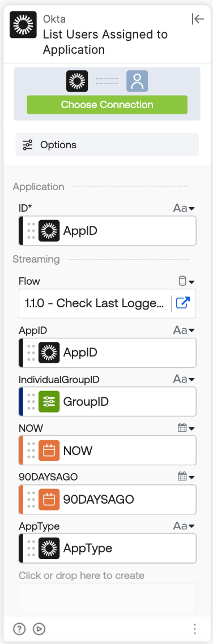Image resolution: width=213 pixels, height=644 pixels.
Task: Click the Choose Connection button
Action: coord(107,105)
